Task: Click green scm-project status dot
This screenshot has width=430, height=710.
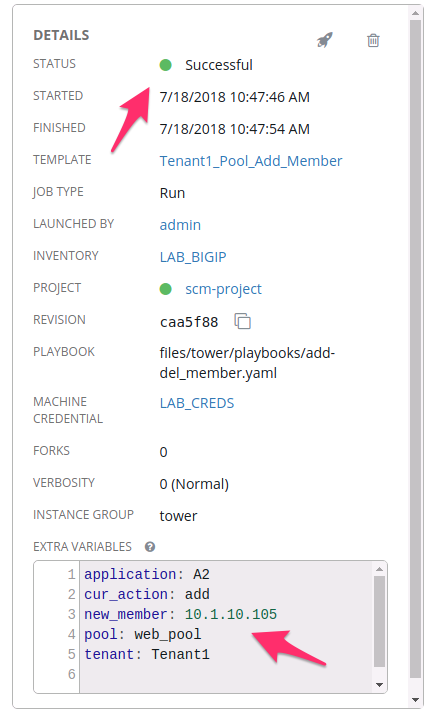Action: pyautogui.click(x=166, y=289)
